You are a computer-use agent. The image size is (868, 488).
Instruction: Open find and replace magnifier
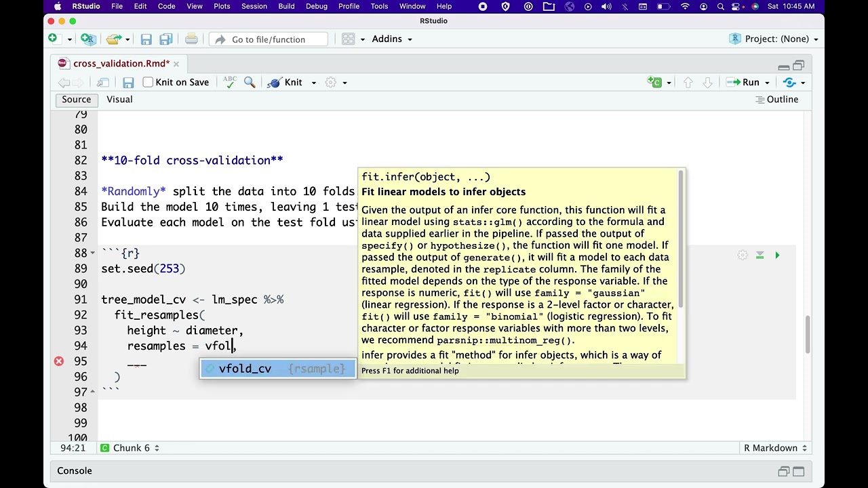pyautogui.click(x=250, y=82)
